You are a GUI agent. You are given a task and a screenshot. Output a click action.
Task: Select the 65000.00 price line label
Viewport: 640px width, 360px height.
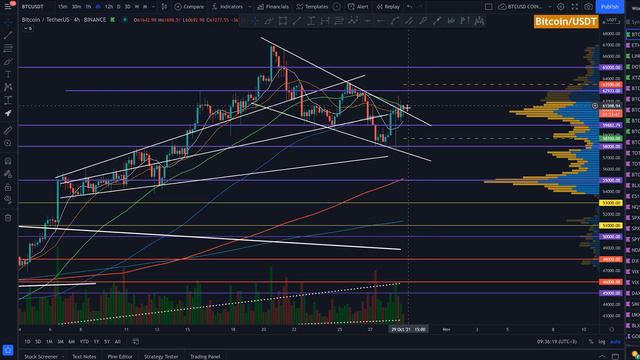coord(611,67)
